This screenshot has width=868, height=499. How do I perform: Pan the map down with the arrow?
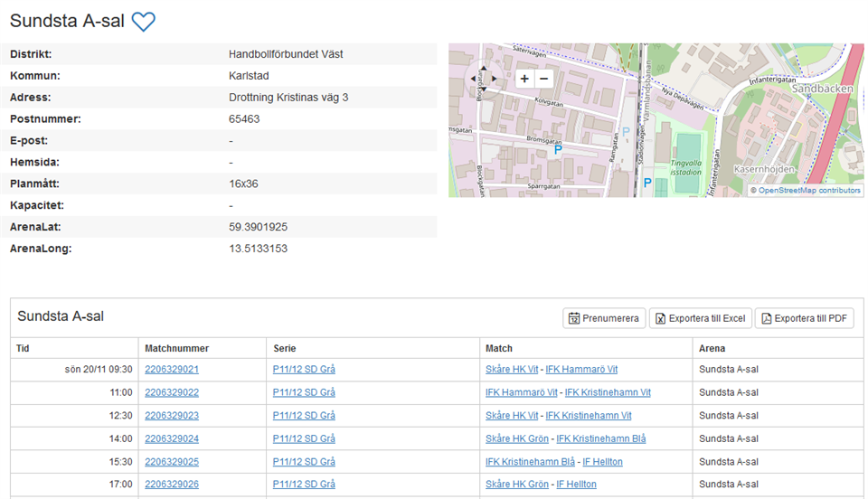click(x=482, y=89)
